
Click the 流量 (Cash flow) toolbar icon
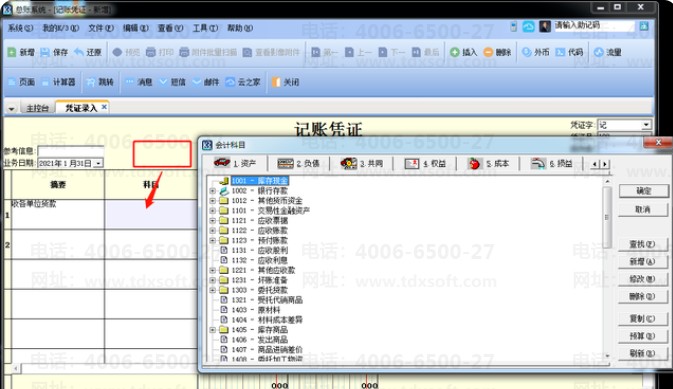[599, 52]
